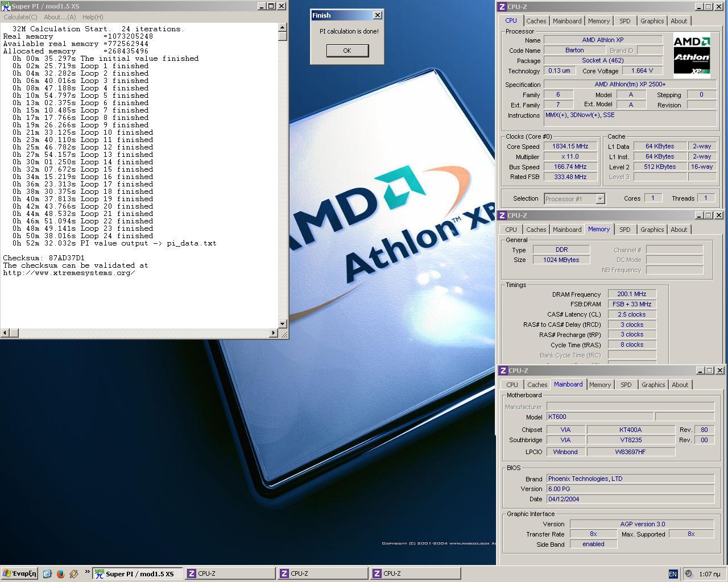The image size is (728, 582).
Task: Click the Memory CPU-Z window title icon
Action: tap(502, 215)
